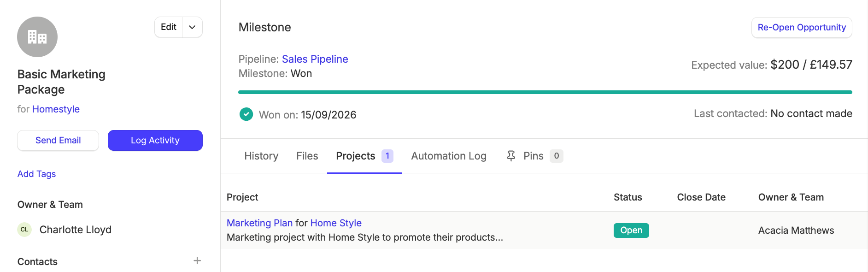The width and height of the screenshot is (868, 272).
Task: Click the Owner & Team column header
Action: point(791,197)
